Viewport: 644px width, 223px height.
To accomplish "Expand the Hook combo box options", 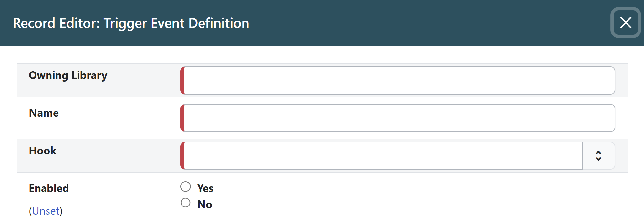I will tap(598, 156).
